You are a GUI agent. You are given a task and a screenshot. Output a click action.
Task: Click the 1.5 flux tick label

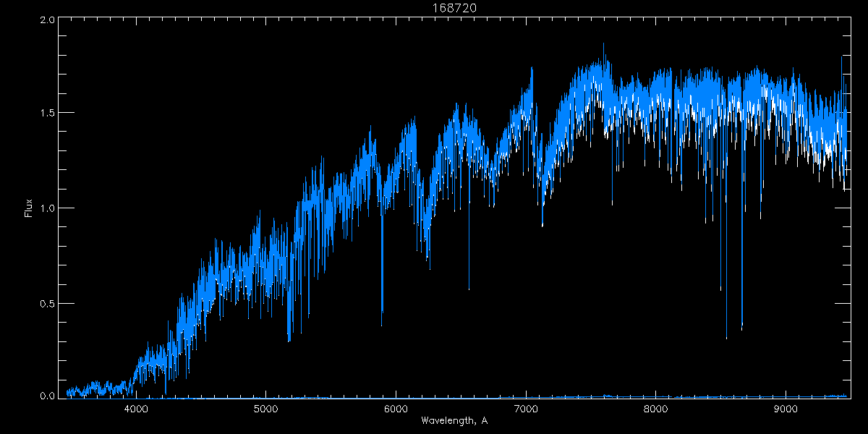pyautogui.click(x=48, y=114)
